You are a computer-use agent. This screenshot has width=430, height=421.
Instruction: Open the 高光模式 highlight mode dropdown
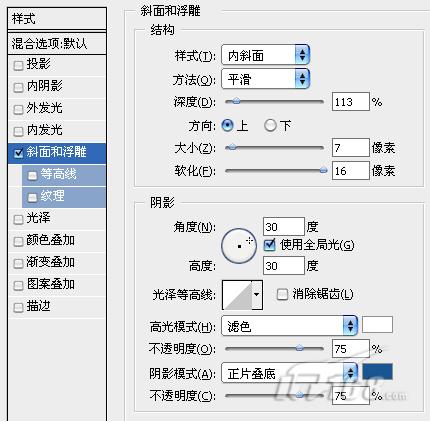pos(289,326)
